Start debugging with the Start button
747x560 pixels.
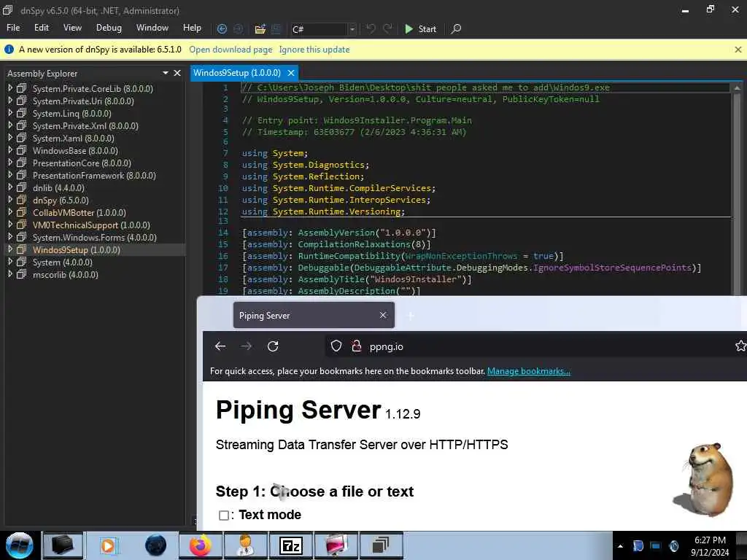pyautogui.click(x=421, y=29)
